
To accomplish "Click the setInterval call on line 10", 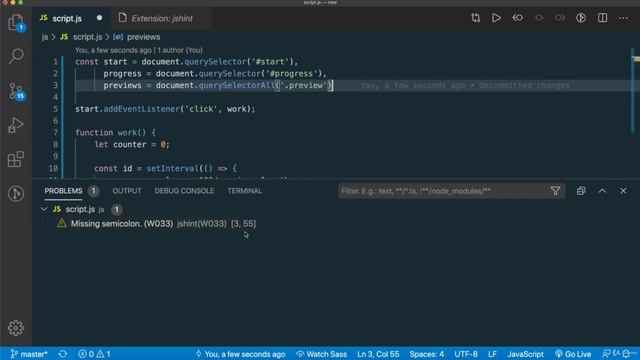I will (x=172, y=168).
